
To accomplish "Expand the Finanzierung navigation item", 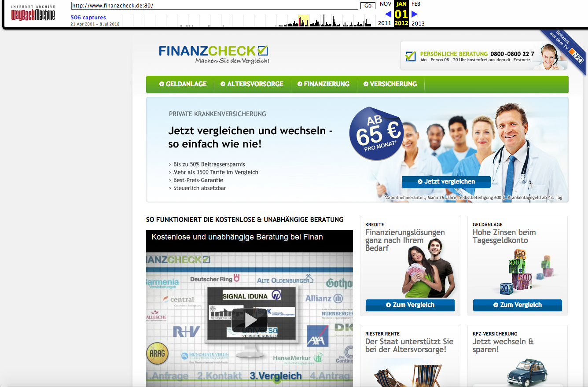I will (x=323, y=84).
